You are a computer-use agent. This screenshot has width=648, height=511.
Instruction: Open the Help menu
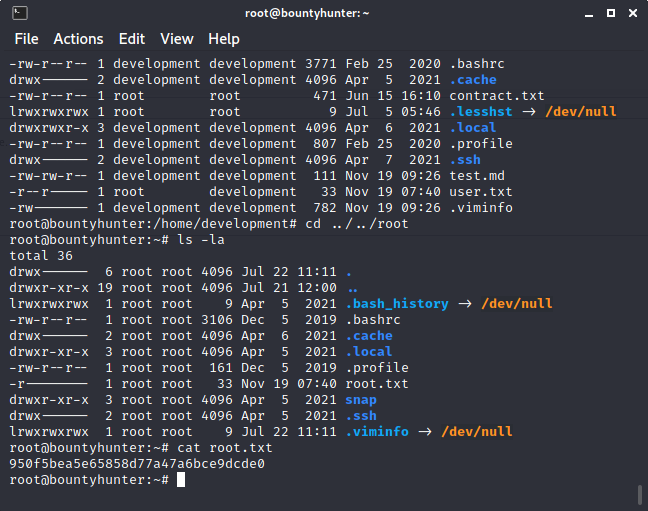click(x=224, y=39)
